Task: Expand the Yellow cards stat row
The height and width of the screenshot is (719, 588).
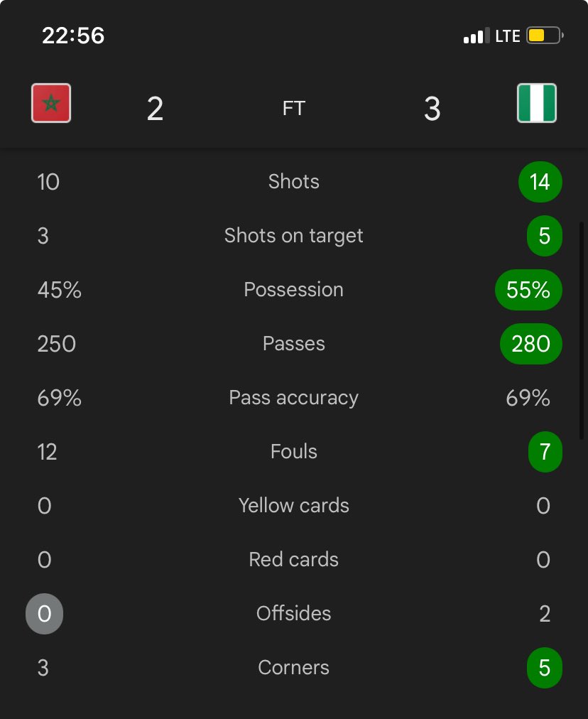Action: pyautogui.click(x=294, y=505)
